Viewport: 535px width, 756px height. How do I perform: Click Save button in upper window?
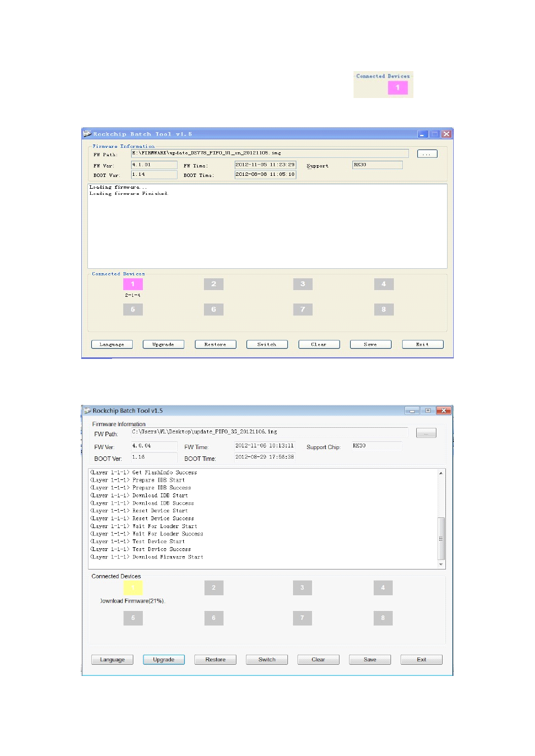tap(370, 344)
